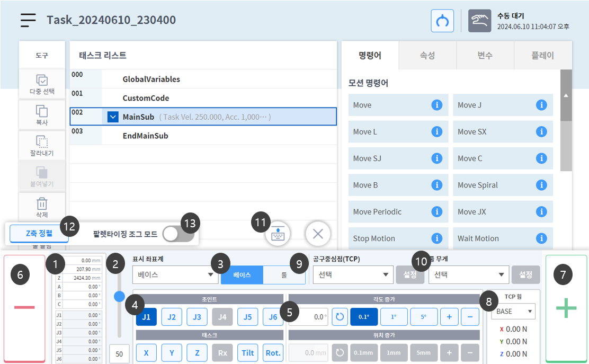The width and height of the screenshot is (589, 364).
Task: Click the circular refresh icon in header
Action: pyautogui.click(x=442, y=21)
